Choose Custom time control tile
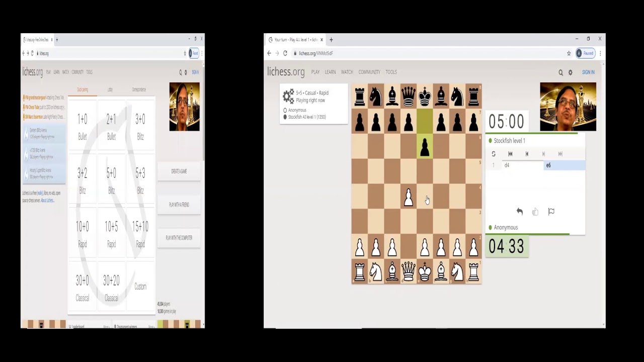This screenshot has width=644, height=362. pos(140,287)
